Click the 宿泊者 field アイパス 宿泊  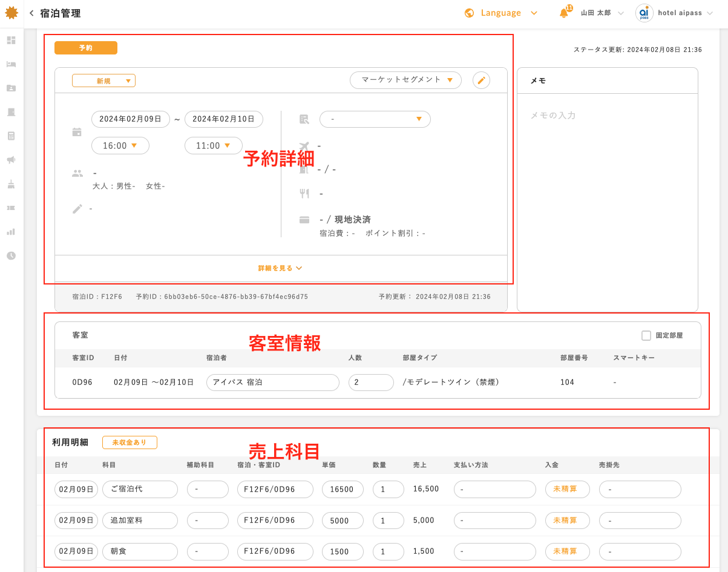click(273, 383)
